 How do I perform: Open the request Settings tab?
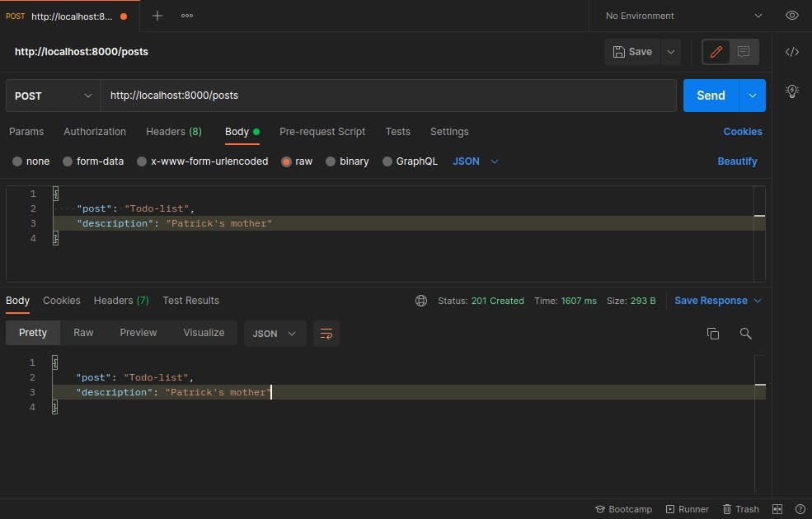[449, 132]
